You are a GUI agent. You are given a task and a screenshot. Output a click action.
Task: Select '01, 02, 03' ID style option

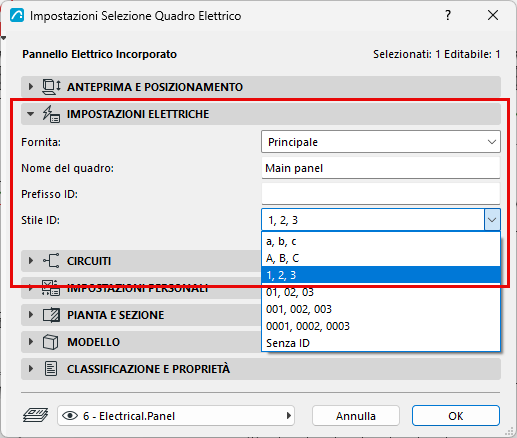tap(381, 292)
